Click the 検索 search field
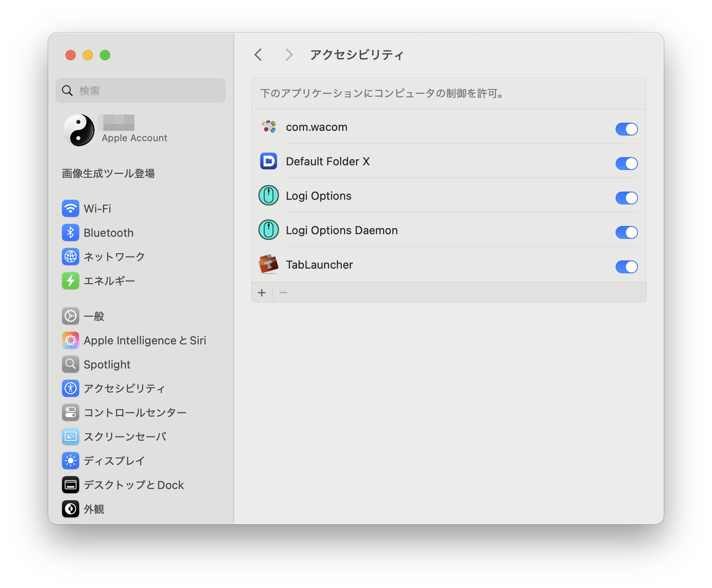Viewport: 712px width, 588px height. coord(141,91)
